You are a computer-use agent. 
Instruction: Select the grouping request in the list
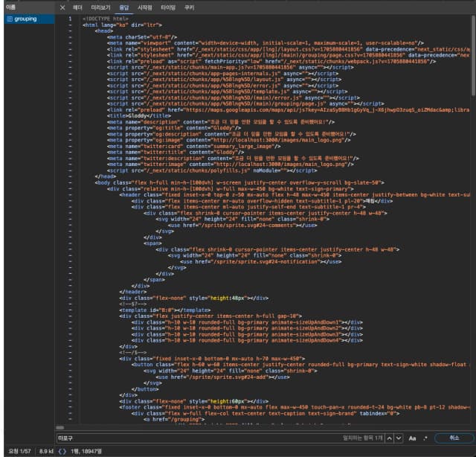click(x=30, y=19)
